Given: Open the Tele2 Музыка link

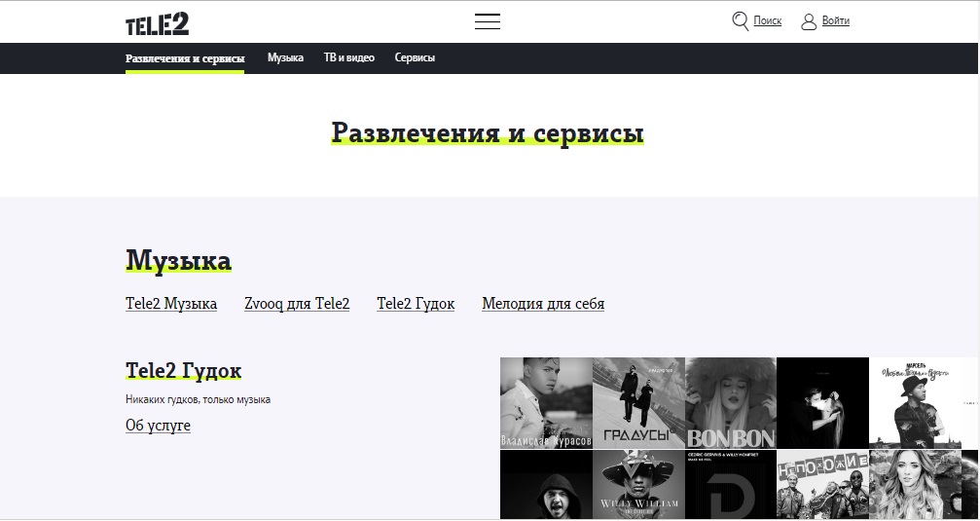Looking at the screenshot, I should point(171,304).
